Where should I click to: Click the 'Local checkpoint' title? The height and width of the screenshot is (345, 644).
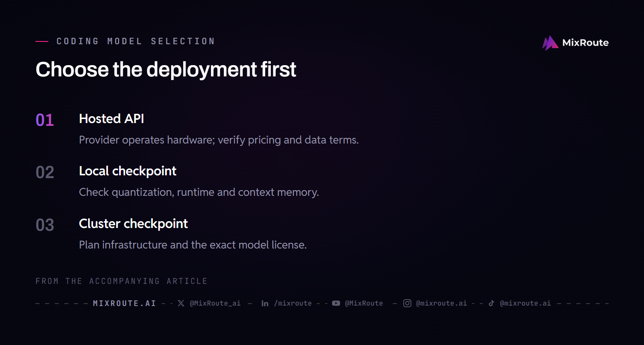pos(128,171)
